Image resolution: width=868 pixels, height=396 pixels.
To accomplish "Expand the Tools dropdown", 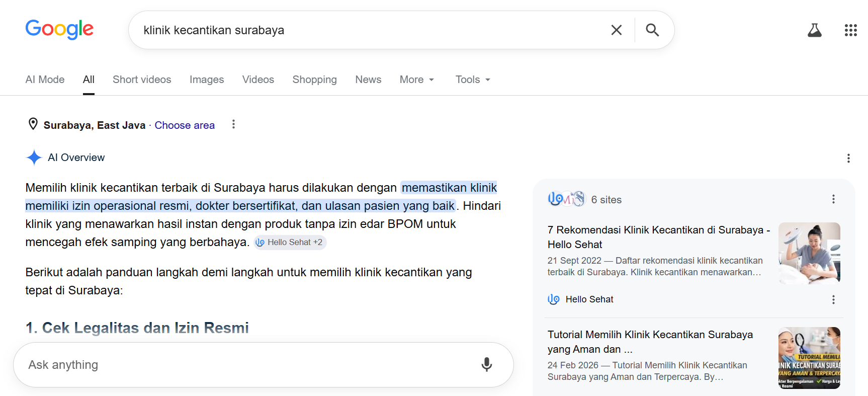I will click(x=473, y=80).
